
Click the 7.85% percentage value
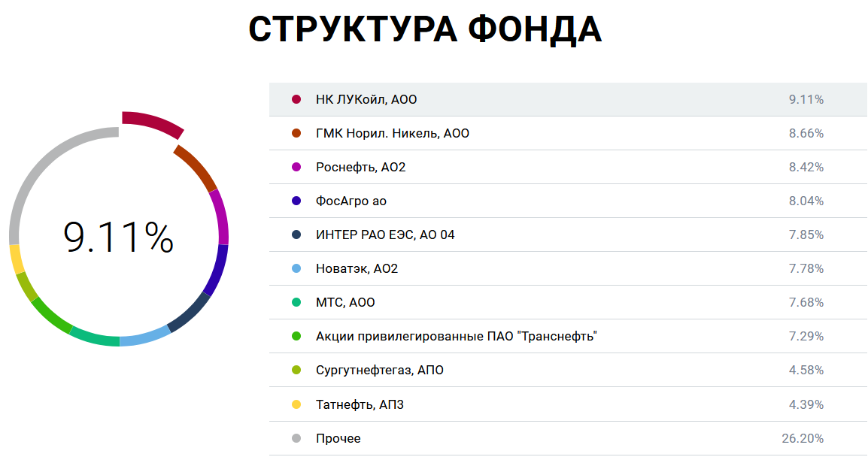pos(806,235)
